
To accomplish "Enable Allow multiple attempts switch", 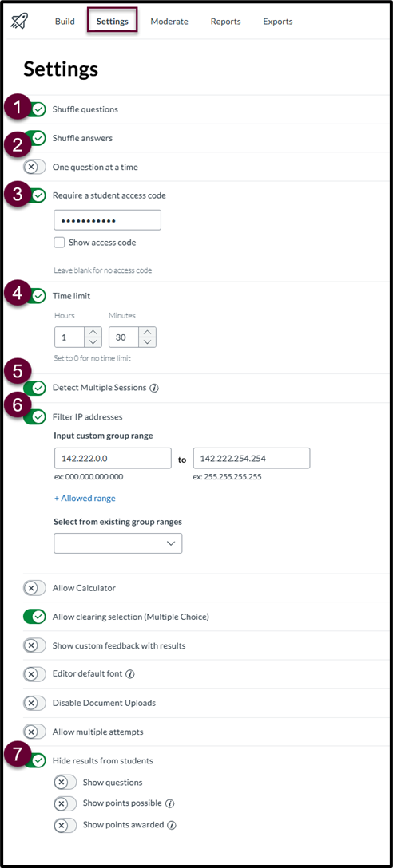I will 34,732.
